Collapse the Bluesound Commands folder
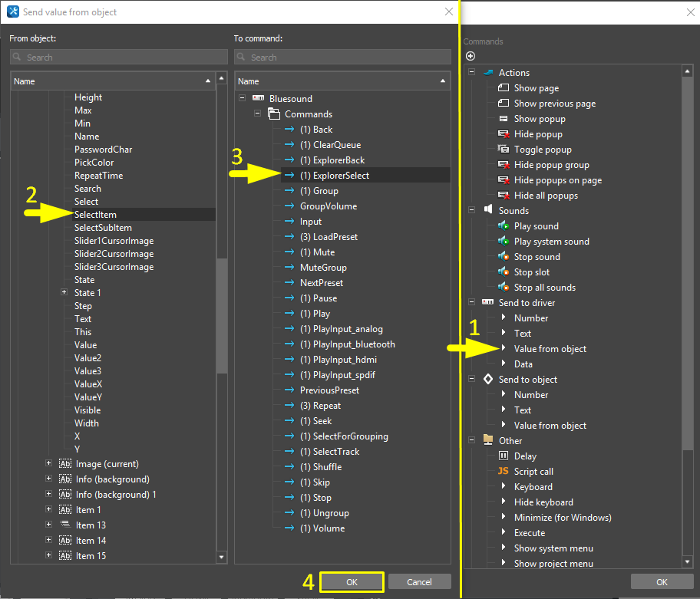 [258, 114]
